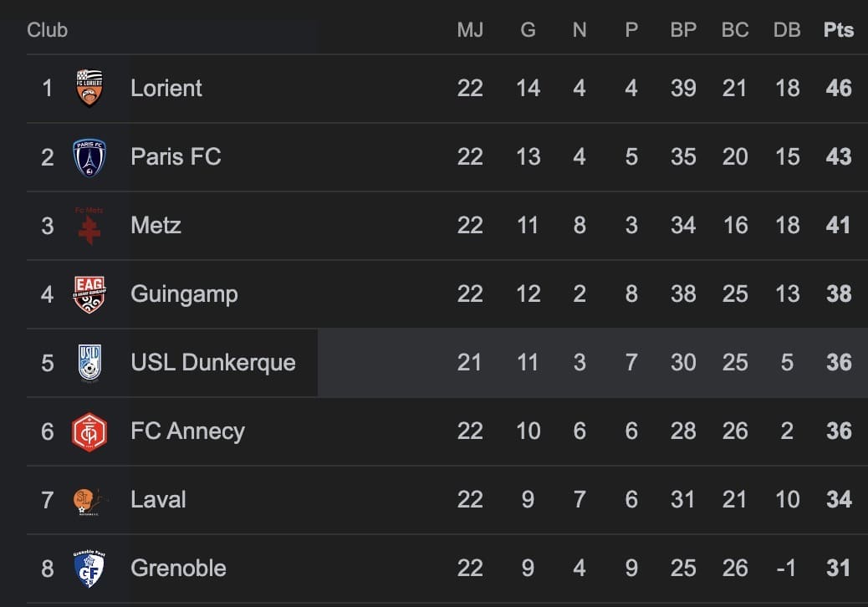Select Lorient's 46 points value
Viewport: 868px width, 607px height.
tap(839, 88)
